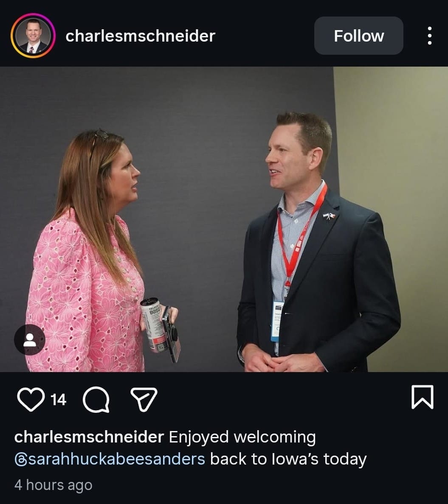Click the energy drink can in the photo
Screen dimensions: 448x504
(x=153, y=325)
